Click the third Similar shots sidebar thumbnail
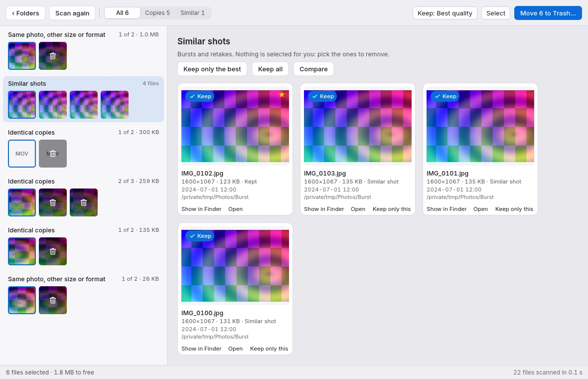The image size is (588, 379). pyautogui.click(x=84, y=105)
